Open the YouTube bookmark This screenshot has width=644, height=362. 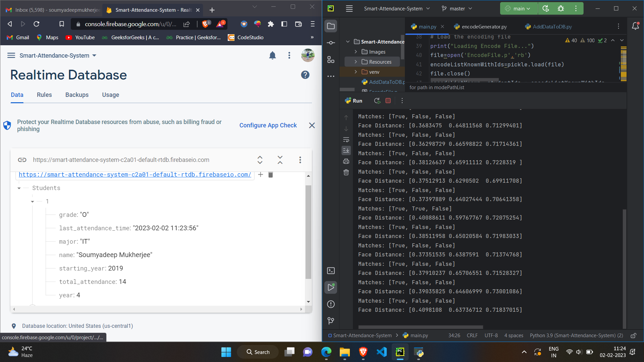coord(80,38)
